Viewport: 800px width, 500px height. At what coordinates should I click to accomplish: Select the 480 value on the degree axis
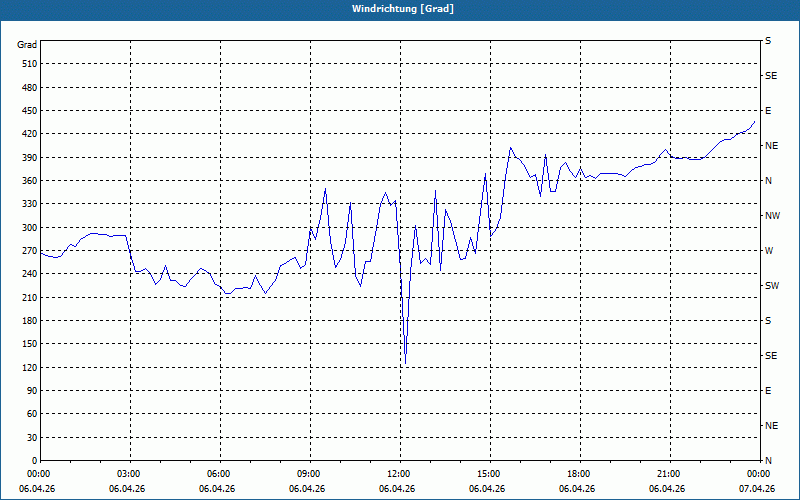[30, 87]
